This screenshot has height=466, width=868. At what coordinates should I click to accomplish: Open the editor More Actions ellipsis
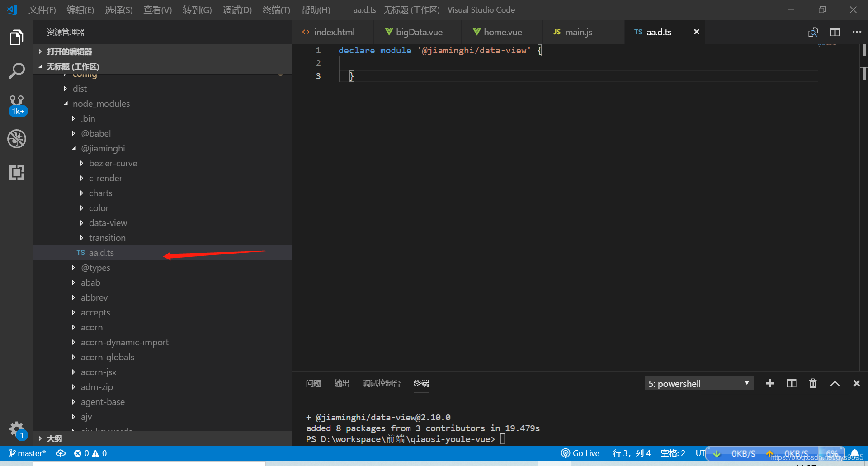point(857,32)
